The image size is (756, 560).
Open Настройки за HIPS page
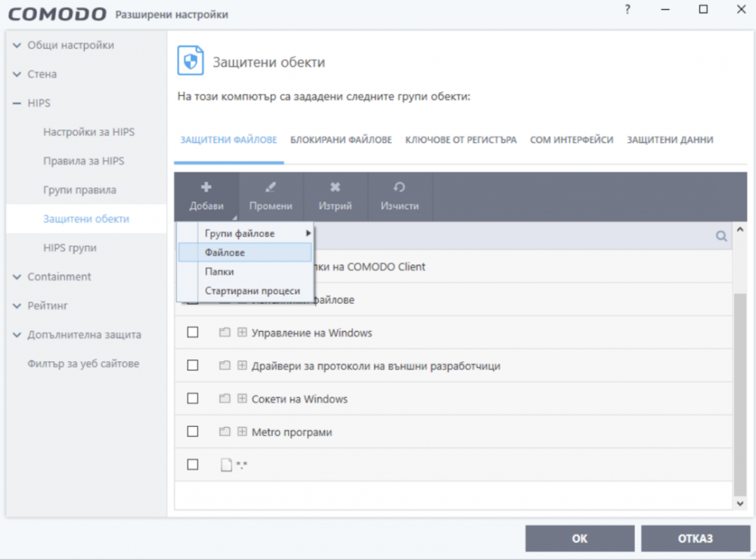coord(88,132)
